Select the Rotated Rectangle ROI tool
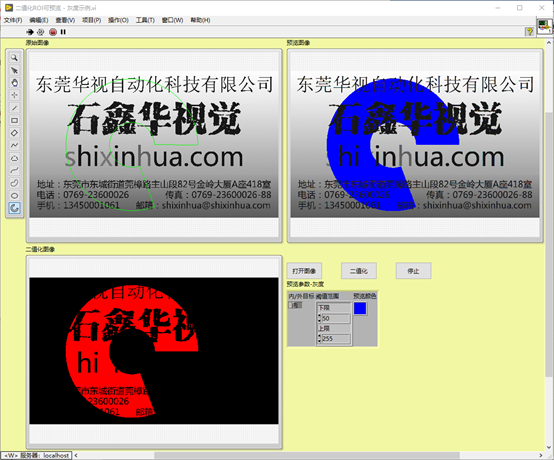 [x=14, y=133]
